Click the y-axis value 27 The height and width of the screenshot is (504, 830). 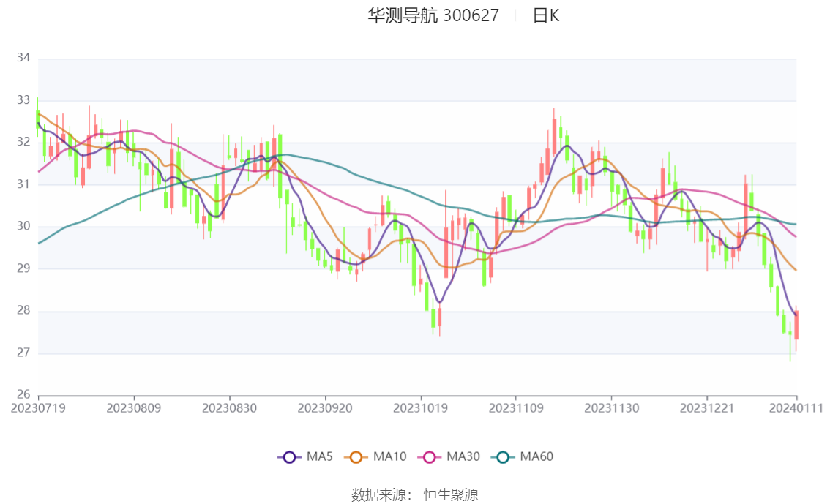tap(23, 353)
